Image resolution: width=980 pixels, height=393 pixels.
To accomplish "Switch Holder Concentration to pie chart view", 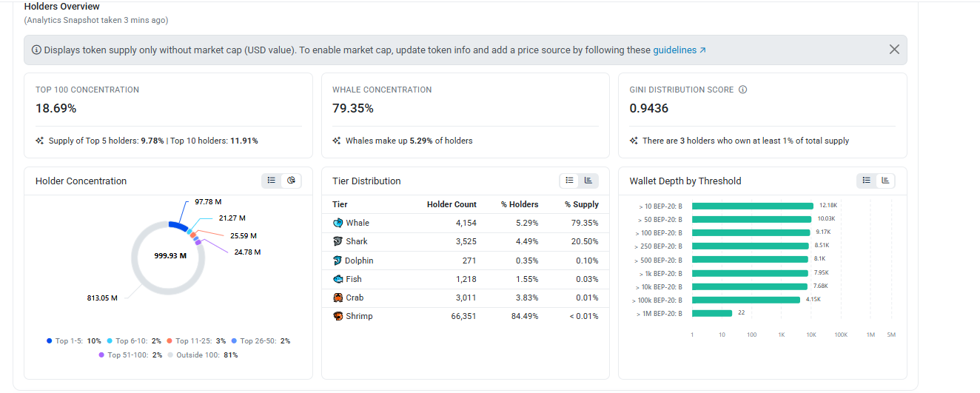I will coord(292,181).
